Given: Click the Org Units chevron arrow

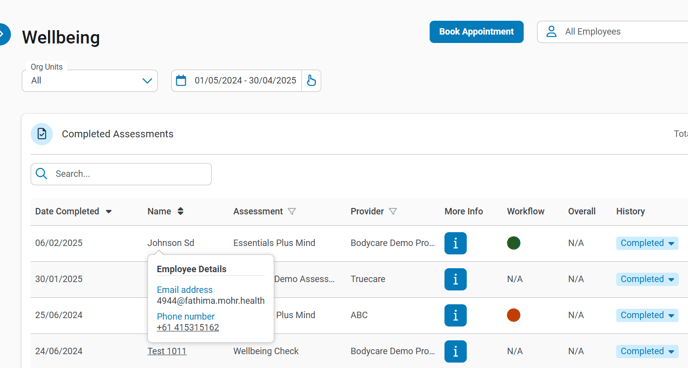Looking at the screenshot, I should point(147,81).
